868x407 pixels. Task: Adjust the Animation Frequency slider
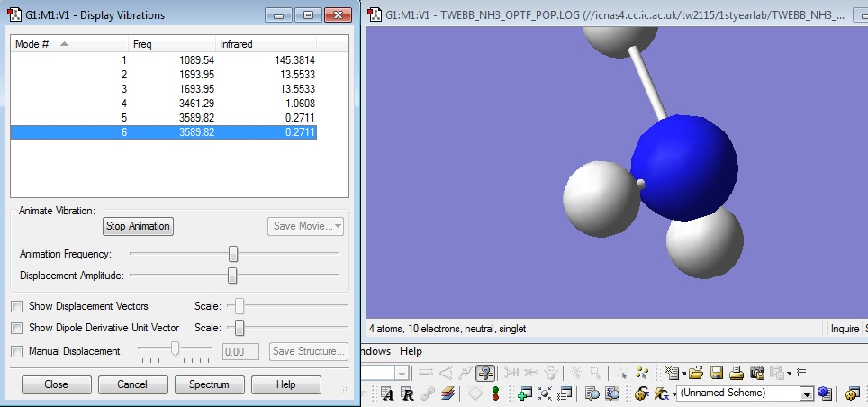233,254
